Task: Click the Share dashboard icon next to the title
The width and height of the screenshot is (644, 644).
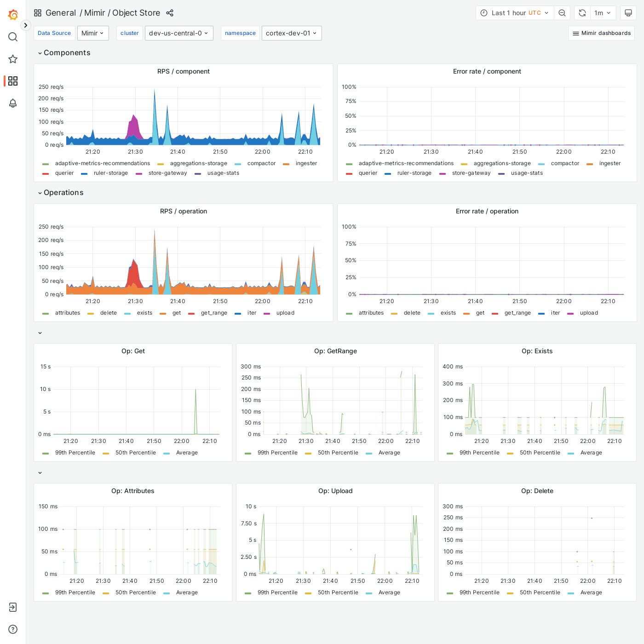Action: 169,13
